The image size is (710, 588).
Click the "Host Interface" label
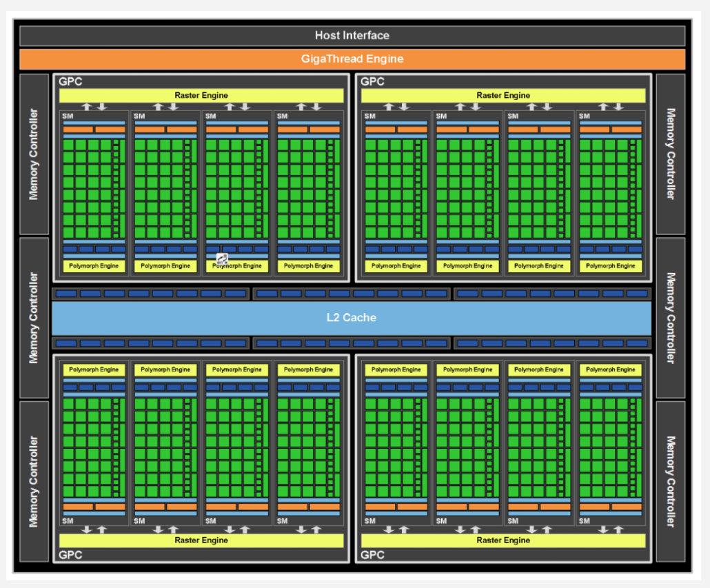352,35
